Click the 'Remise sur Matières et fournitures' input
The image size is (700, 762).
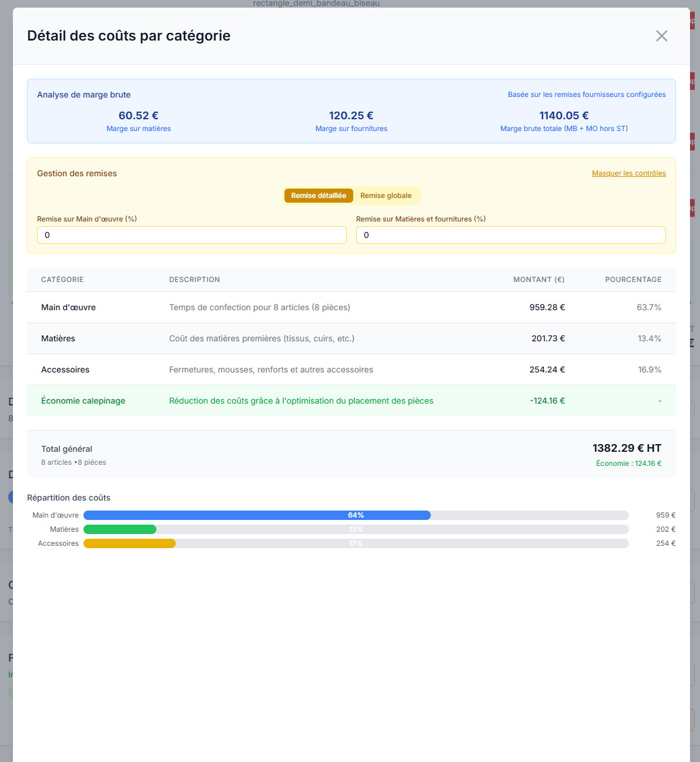tap(510, 235)
